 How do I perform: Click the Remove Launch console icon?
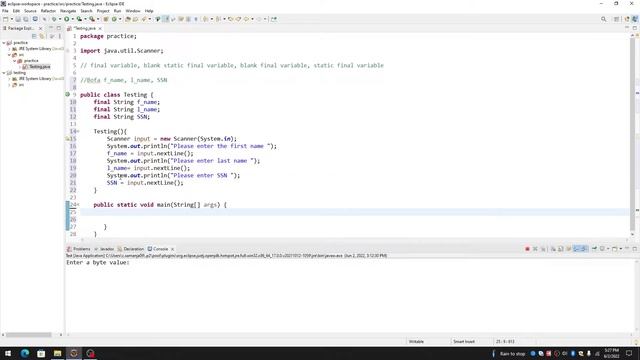click(x=535, y=249)
